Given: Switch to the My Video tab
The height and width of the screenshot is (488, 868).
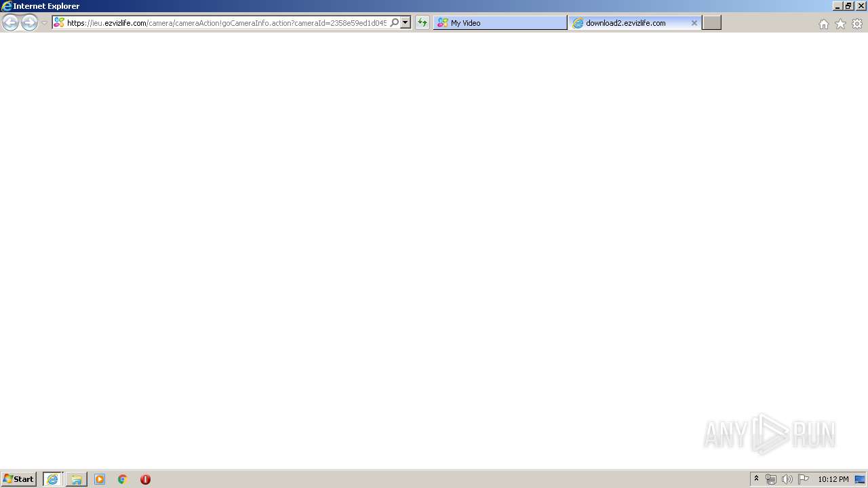Looking at the screenshot, I should click(x=500, y=22).
